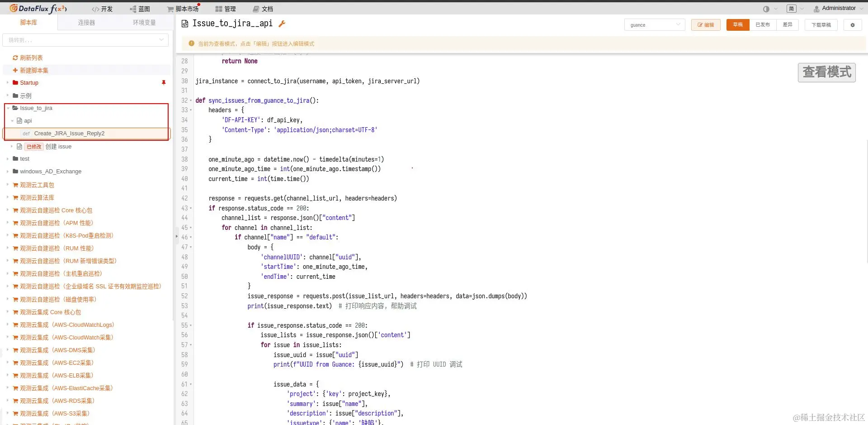The image size is (868, 425).
Task: Select 观测云集成（AWS-ELB采集）
Action: click(57, 376)
